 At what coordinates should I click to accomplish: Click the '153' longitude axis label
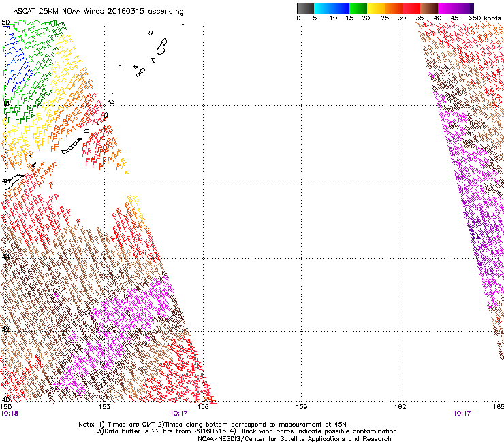coord(104,407)
